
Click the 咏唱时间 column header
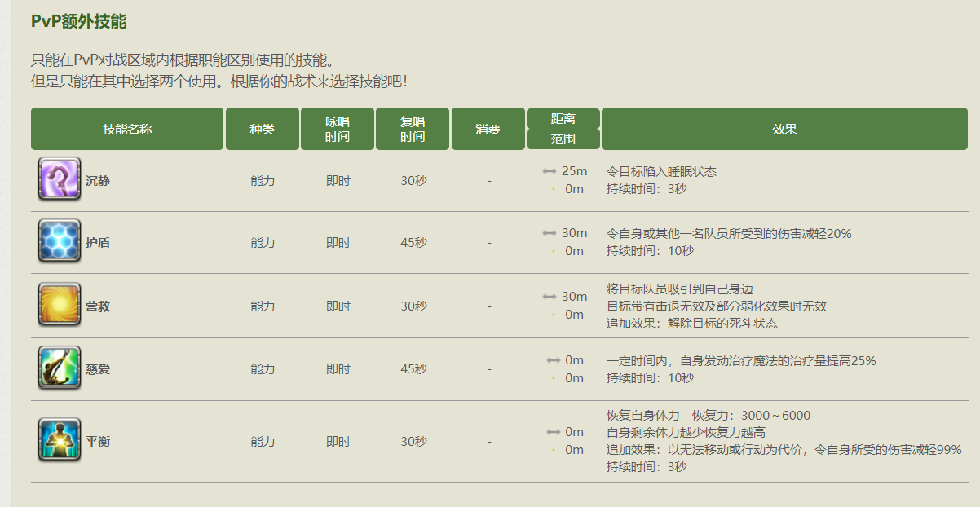click(x=338, y=129)
